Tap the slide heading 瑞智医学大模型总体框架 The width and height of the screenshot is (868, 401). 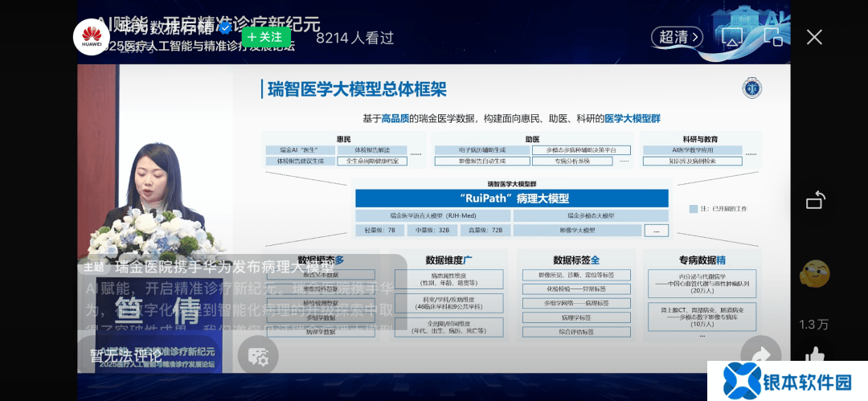(357, 89)
